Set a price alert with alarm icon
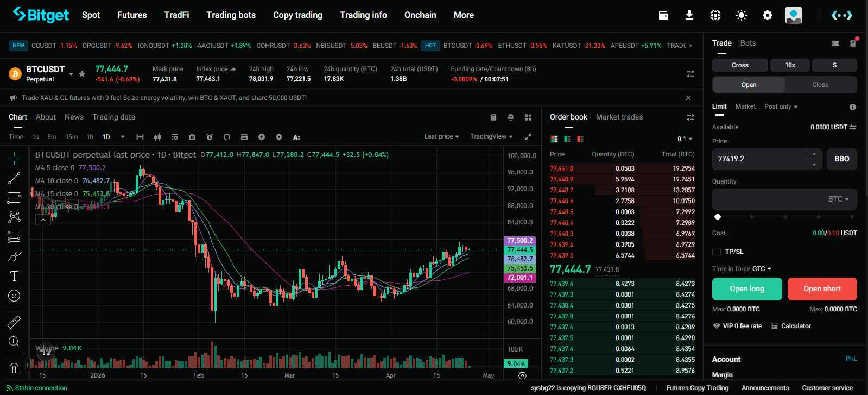This screenshot has height=395, width=868. pyautogui.click(x=210, y=137)
